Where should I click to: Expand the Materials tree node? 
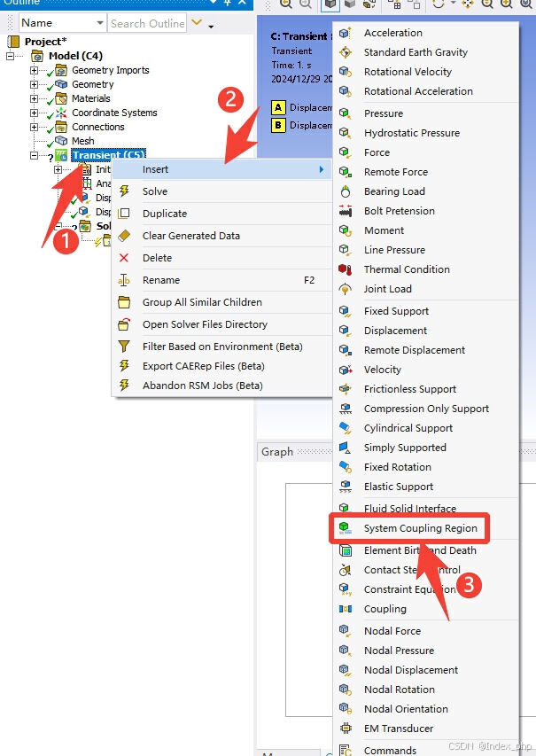34,99
